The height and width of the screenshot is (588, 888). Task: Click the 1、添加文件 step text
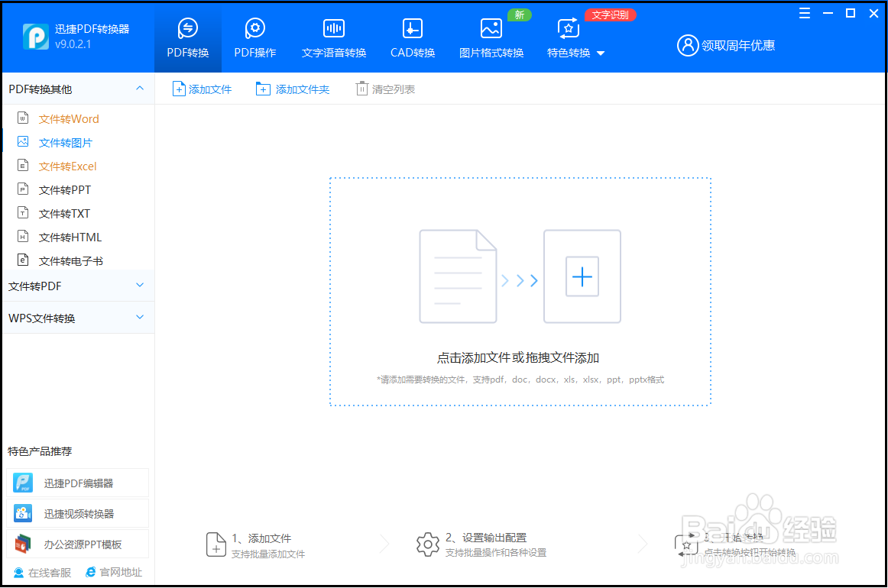pos(261,538)
